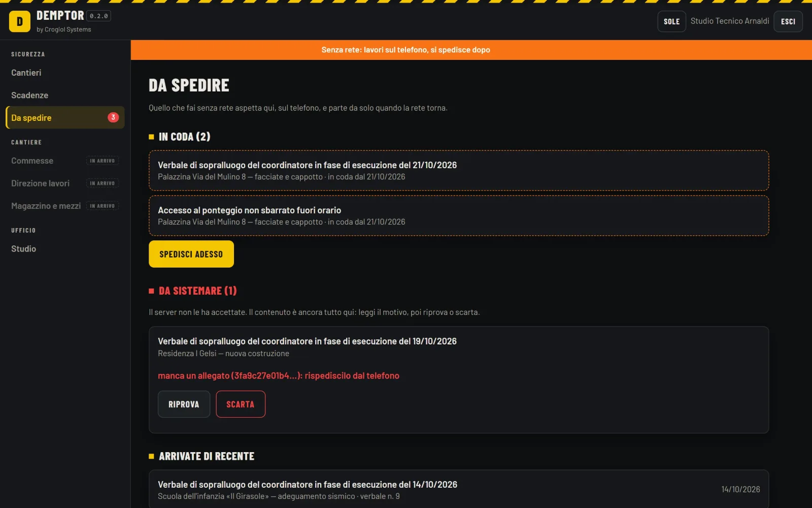
Task: Discard the failed report with Scarta
Action: (x=241, y=404)
